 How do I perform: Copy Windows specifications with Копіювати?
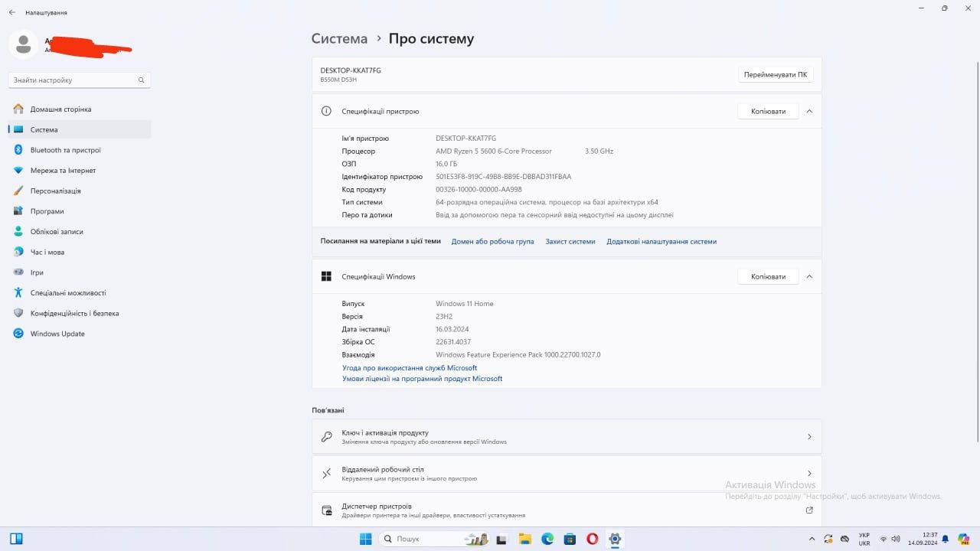coord(768,276)
